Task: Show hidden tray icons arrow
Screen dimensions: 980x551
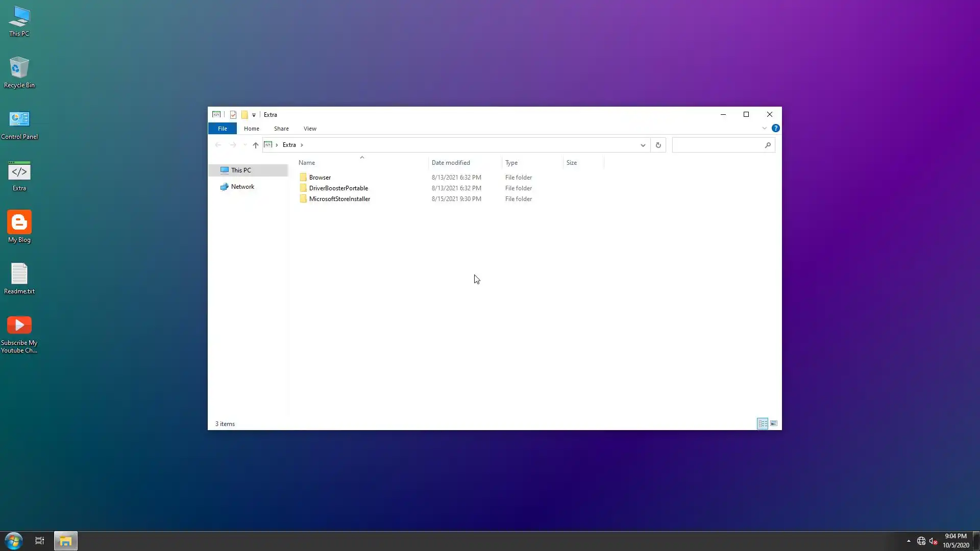Action: (909, 541)
